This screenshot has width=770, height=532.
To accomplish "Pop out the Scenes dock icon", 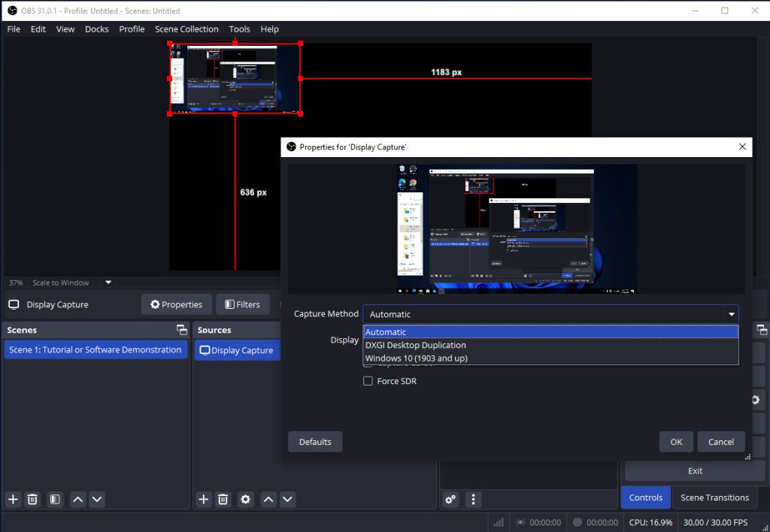I will coord(182,330).
